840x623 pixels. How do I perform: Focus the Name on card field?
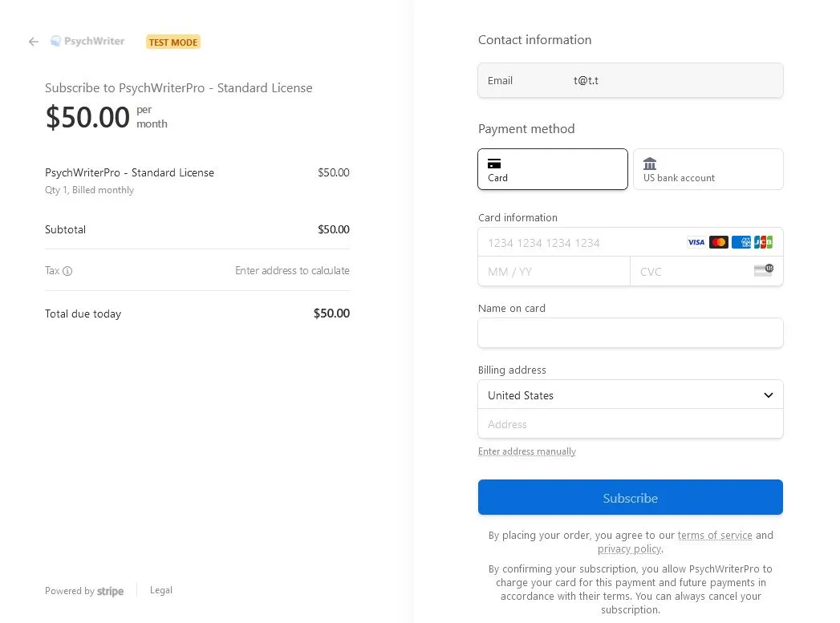630,333
